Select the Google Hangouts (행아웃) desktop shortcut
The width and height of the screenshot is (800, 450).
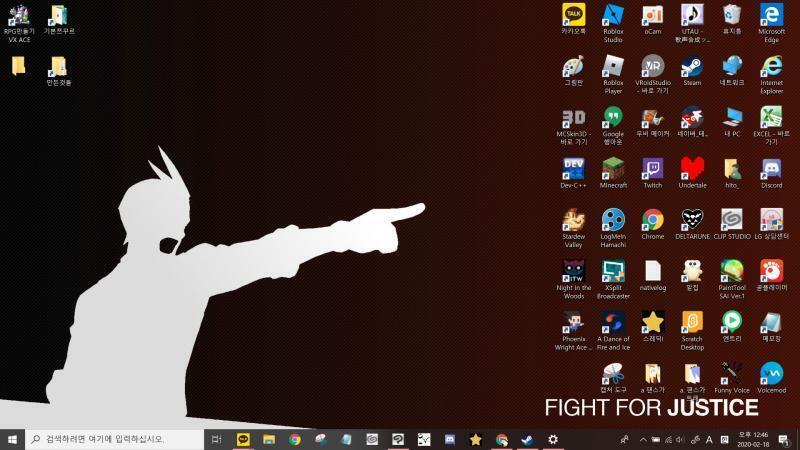pos(613,126)
